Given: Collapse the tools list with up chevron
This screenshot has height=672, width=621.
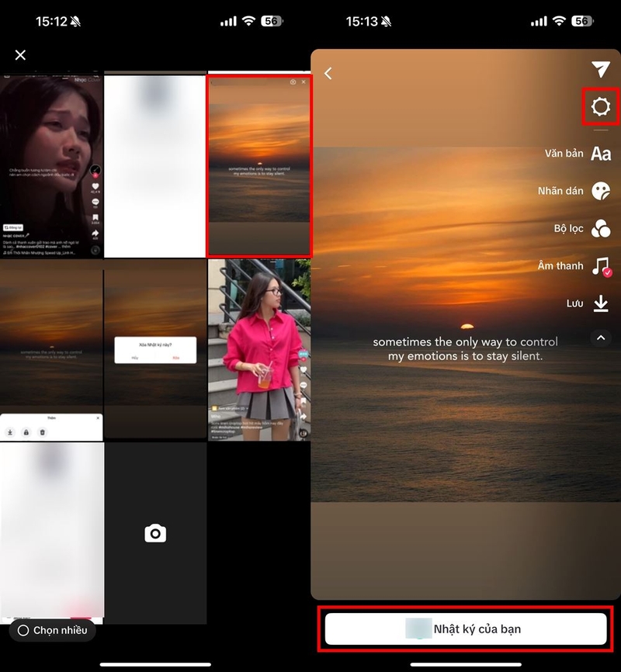Looking at the screenshot, I should point(601,338).
